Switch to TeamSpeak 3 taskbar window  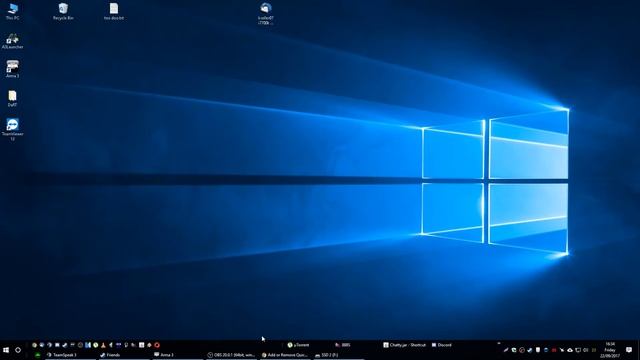(71, 355)
